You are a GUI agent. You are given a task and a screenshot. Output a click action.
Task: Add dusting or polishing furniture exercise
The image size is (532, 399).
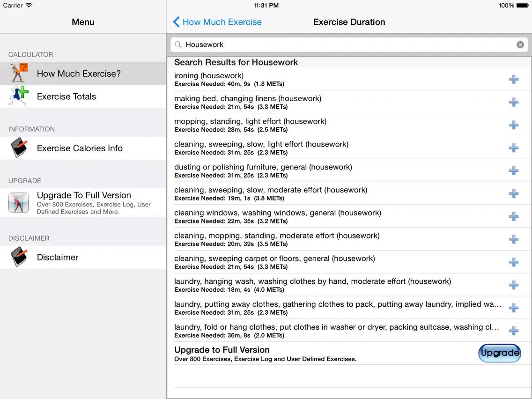click(x=514, y=171)
